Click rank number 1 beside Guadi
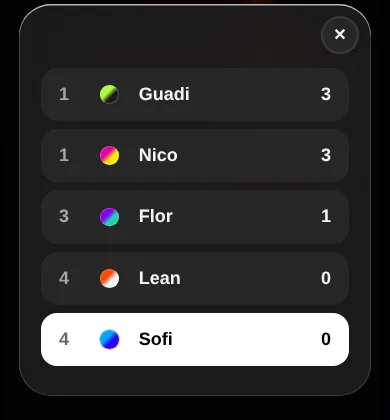390x420 pixels. (64, 94)
